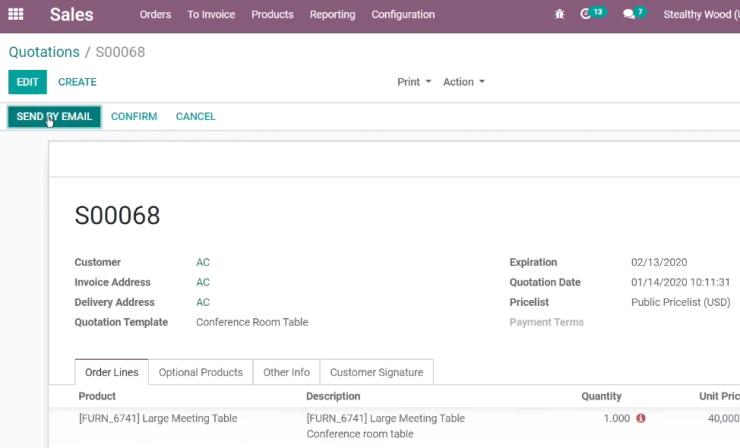This screenshot has height=448, width=740.
Task: Open conversations chat icon with 7 badge
Action: click(x=634, y=13)
